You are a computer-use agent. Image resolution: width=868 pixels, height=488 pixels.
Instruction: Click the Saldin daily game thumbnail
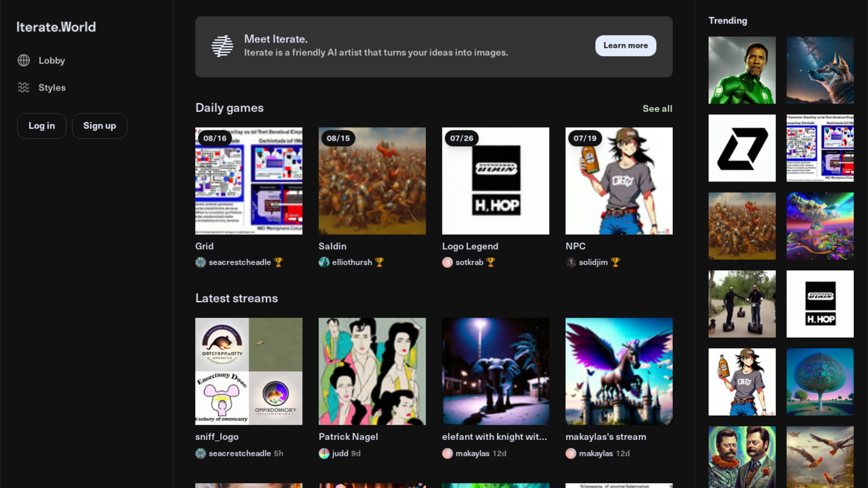(372, 181)
